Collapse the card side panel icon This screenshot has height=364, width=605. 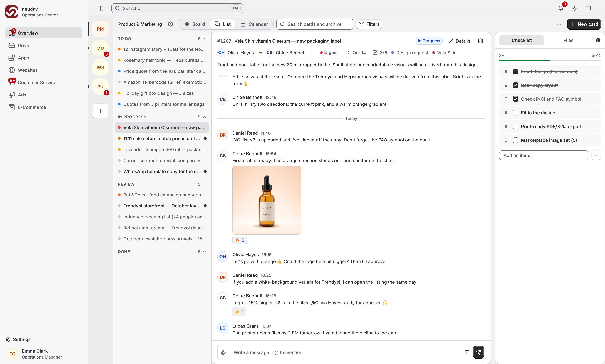(481, 41)
